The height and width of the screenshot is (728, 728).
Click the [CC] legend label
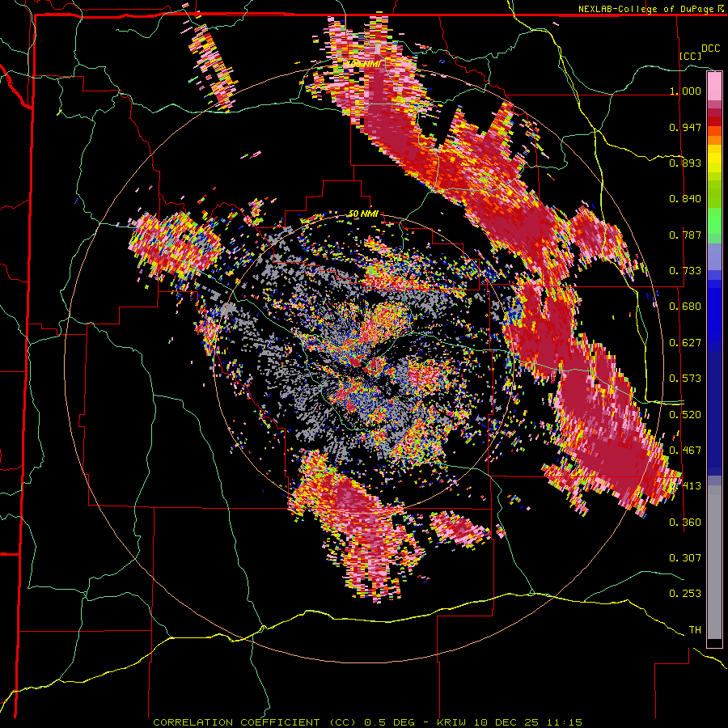tap(691, 56)
